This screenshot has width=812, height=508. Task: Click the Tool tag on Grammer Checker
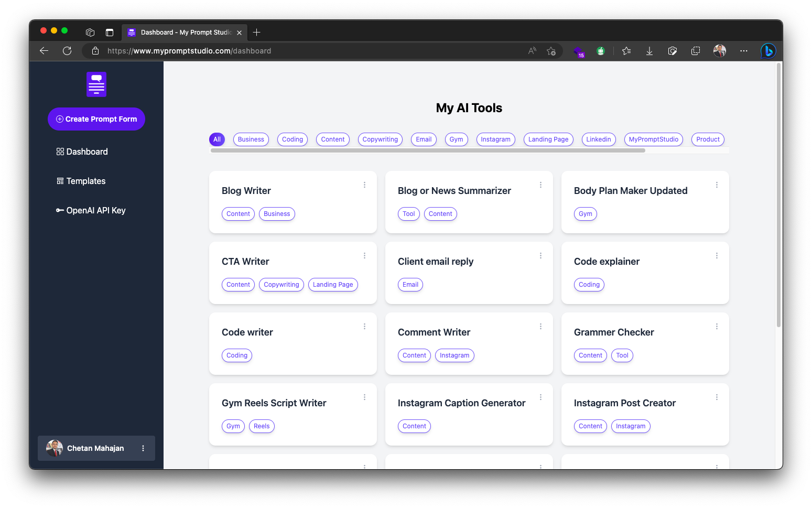pyautogui.click(x=622, y=355)
